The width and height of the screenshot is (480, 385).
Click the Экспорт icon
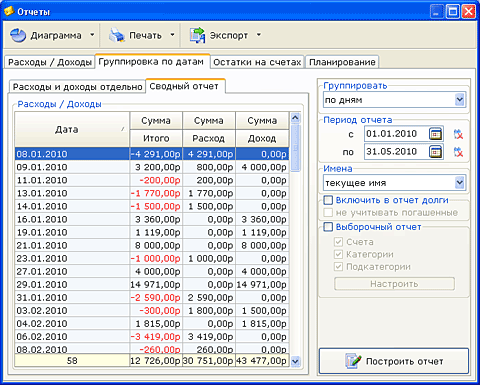click(197, 35)
